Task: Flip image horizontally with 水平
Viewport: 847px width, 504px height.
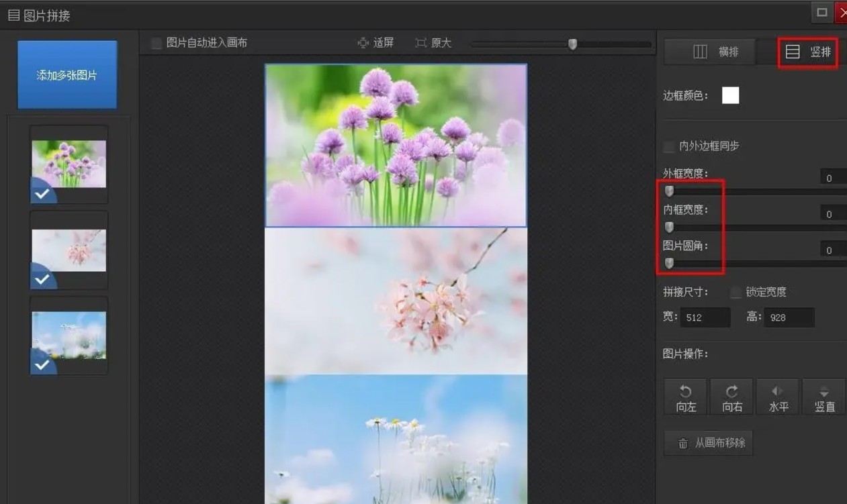Action: [x=778, y=397]
